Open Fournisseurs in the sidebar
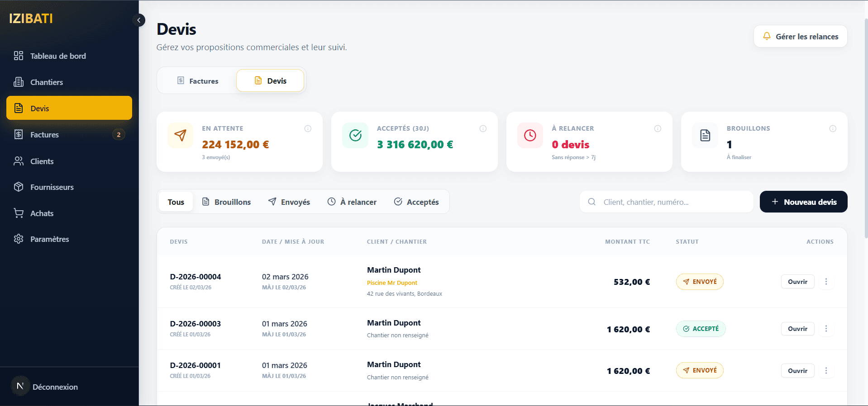The image size is (868, 406). click(x=52, y=187)
